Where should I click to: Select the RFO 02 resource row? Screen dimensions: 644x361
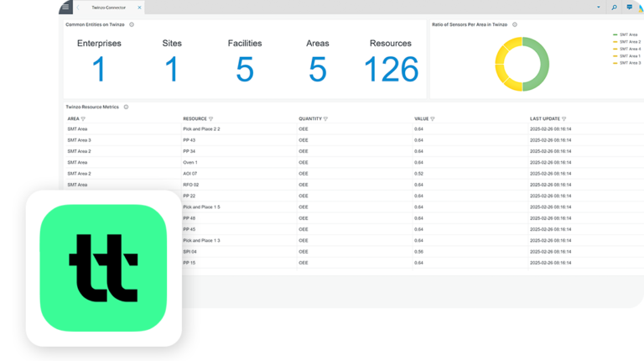click(190, 185)
